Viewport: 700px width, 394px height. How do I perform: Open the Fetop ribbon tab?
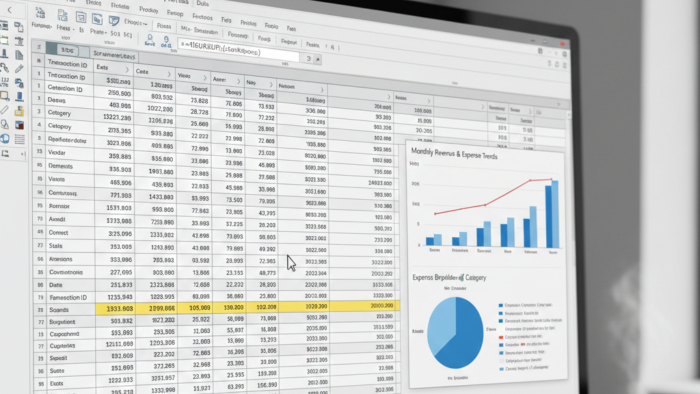click(x=175, y=13)
